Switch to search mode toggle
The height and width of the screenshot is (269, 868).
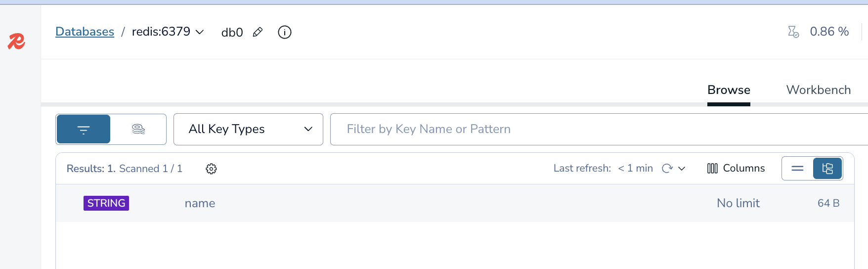pyautogui.click(x=138, y=130)
